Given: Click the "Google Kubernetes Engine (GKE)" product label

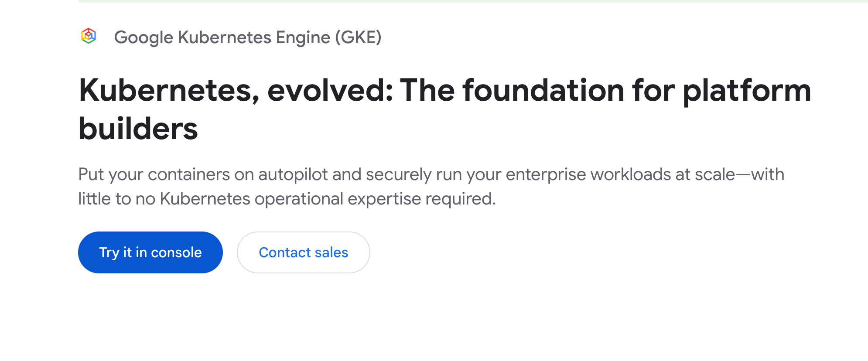Looking at the screenshot, I should tap(247, 37).
